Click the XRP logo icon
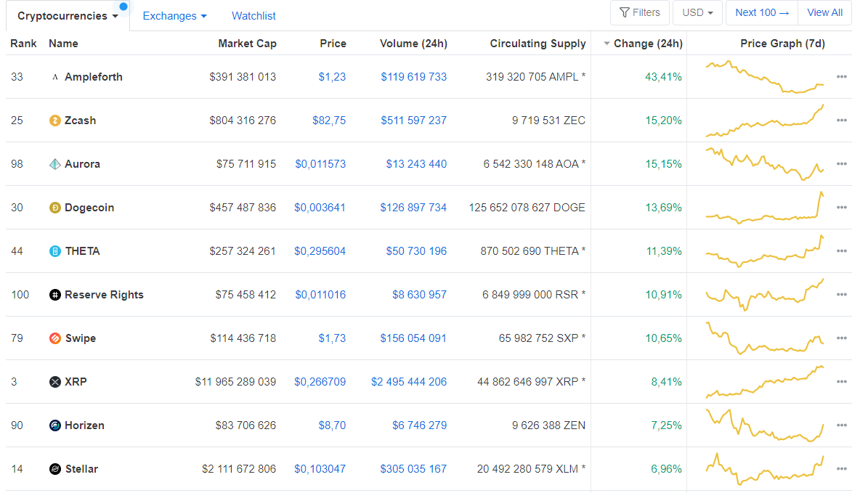 [x=54, y=382]
